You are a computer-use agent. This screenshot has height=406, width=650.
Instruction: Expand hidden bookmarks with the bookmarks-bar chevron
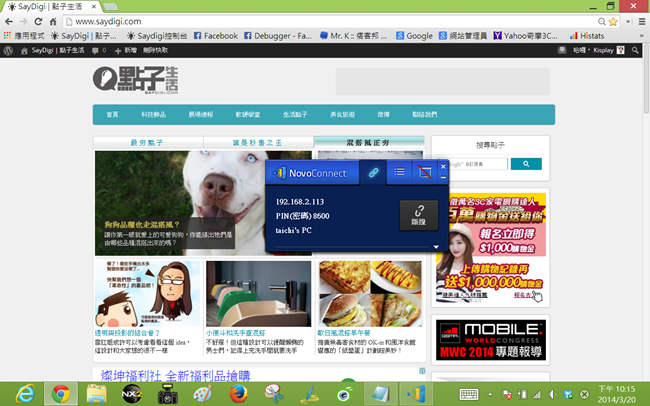click(642, 36)
